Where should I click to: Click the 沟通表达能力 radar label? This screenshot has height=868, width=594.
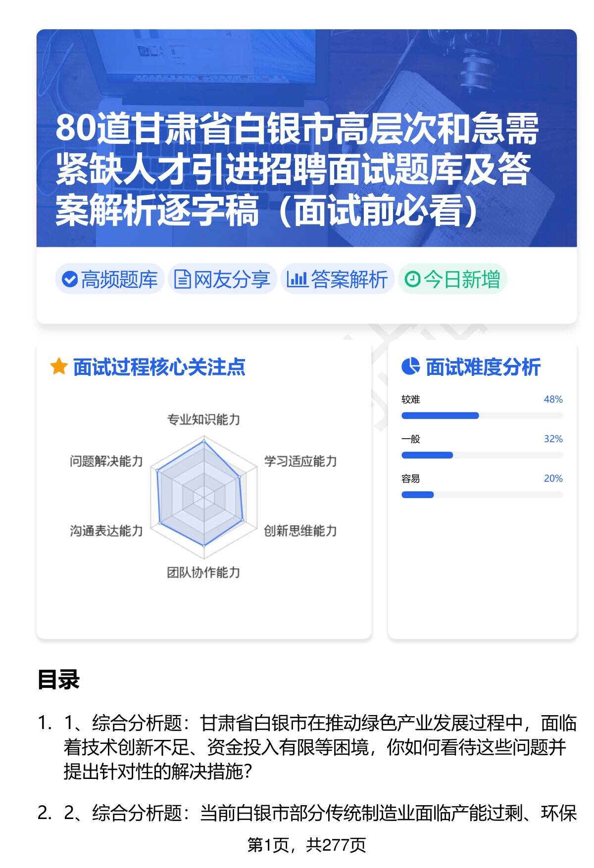pyautogui.click(x=106, y=531)
